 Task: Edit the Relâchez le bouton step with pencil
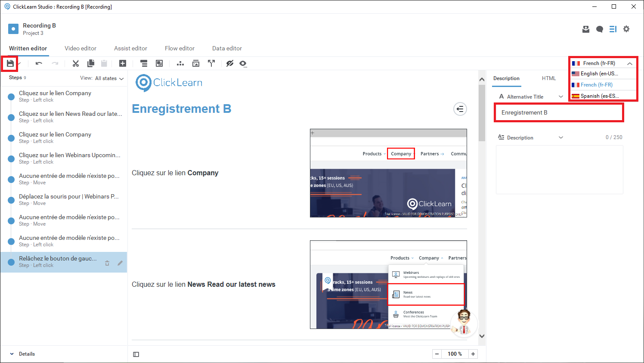120,263
